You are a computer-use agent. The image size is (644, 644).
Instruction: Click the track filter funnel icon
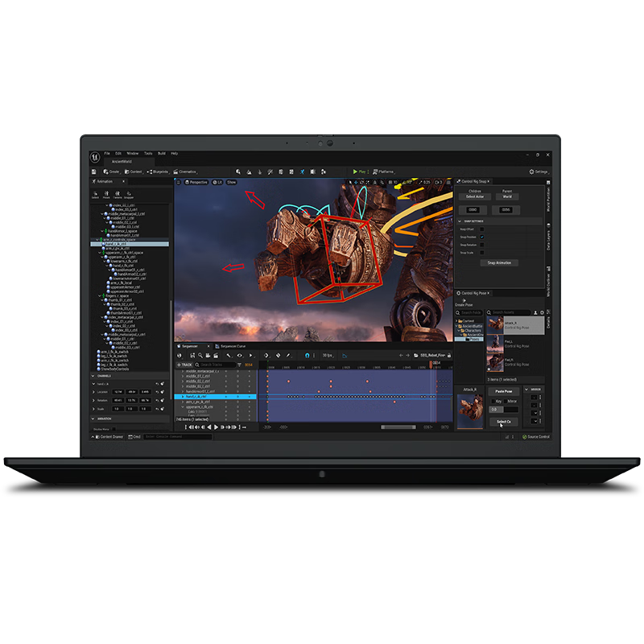(239, 365)
